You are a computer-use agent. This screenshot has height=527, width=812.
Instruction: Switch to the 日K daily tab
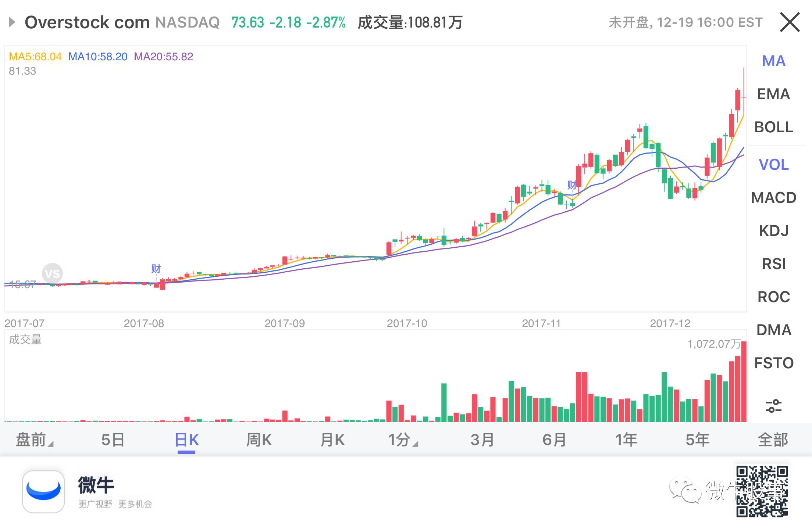coord(186,440)
